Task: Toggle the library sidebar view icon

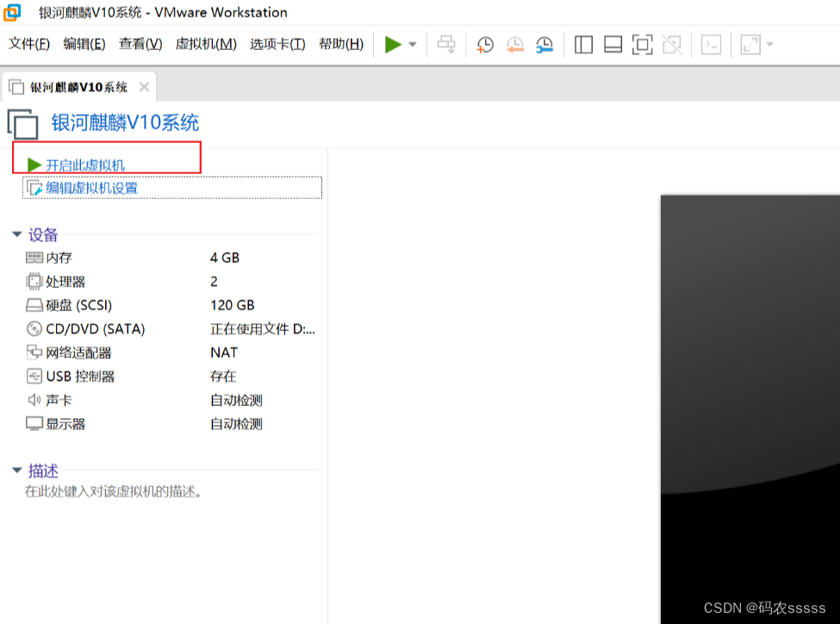Action: pyautogui.click(x=583, y=45)
